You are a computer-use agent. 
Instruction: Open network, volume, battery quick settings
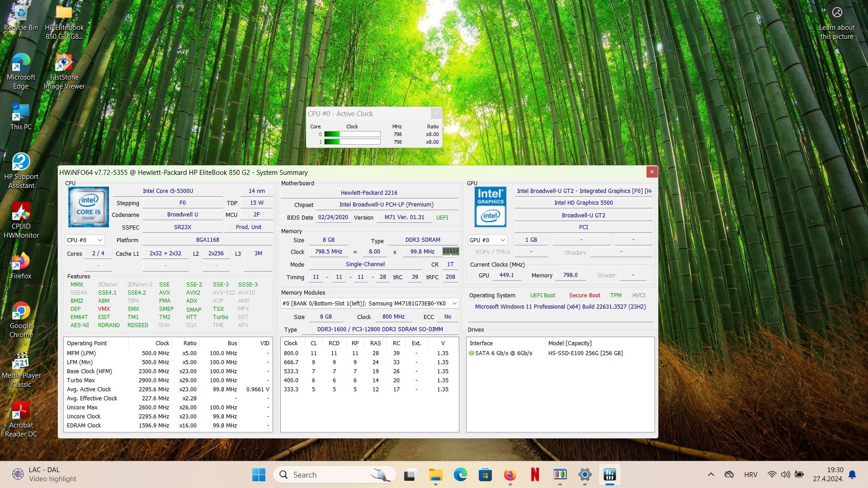[785, 474]
